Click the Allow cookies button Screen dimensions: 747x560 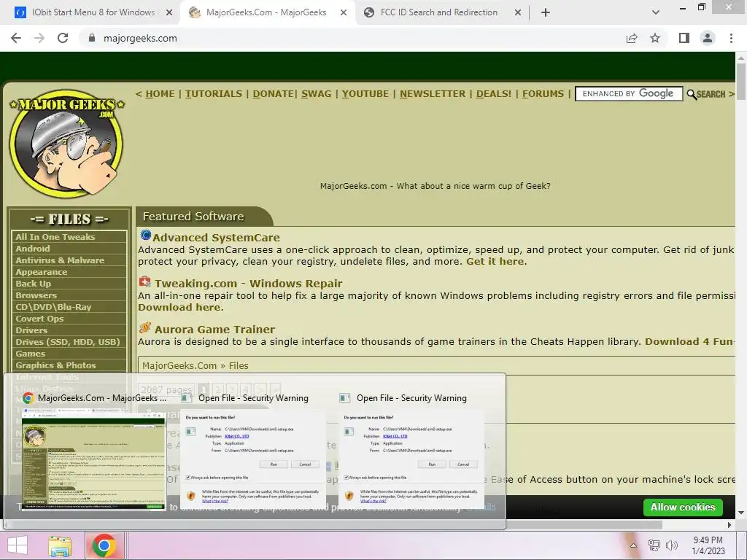[683, 507]
